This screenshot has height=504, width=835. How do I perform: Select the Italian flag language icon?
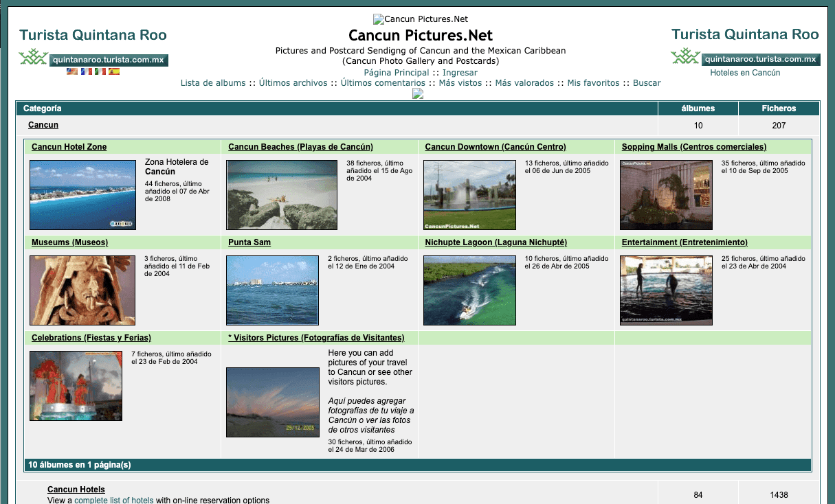coord(100,71)
